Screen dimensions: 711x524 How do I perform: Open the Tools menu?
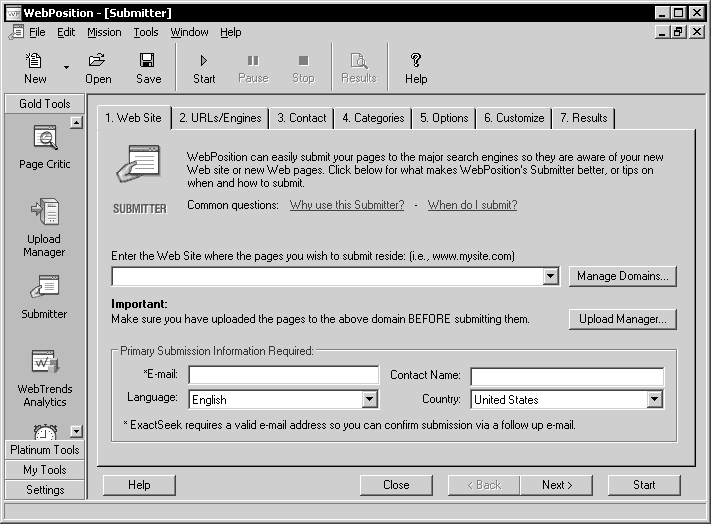click(146, 32)
